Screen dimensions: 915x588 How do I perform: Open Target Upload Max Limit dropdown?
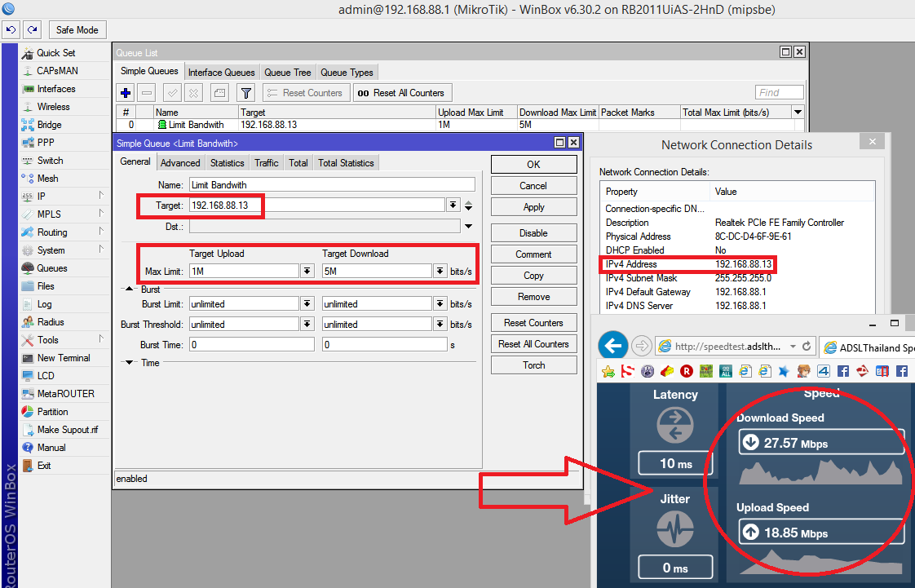coord(307,272)
